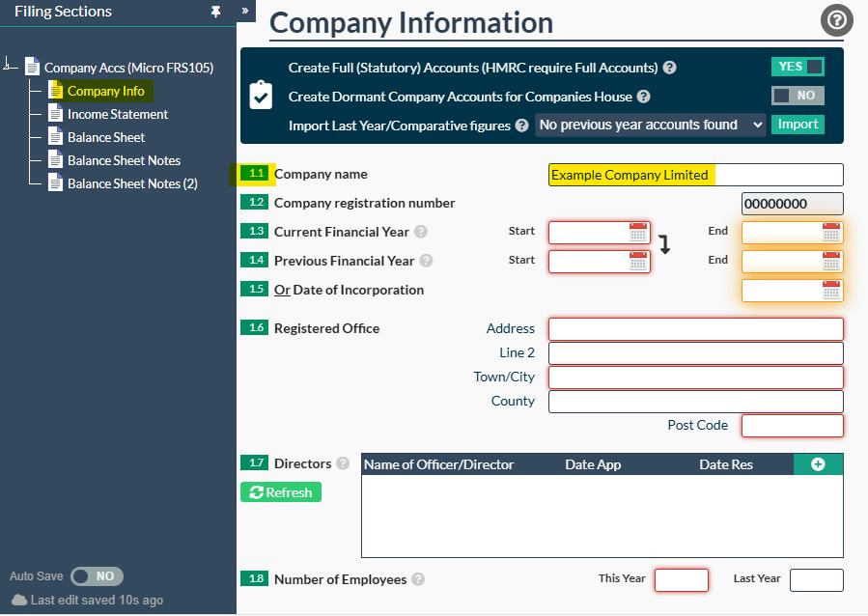This screenshot has height=616, width=868.
Task: Click help icon beside Directors label
Action: (343, 463)
